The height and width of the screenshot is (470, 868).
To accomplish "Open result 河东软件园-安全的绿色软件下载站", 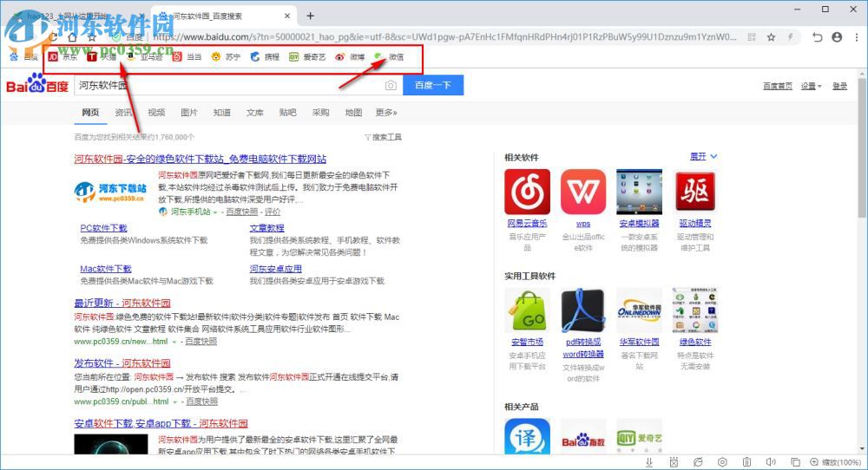I will [x=201, y=159].
